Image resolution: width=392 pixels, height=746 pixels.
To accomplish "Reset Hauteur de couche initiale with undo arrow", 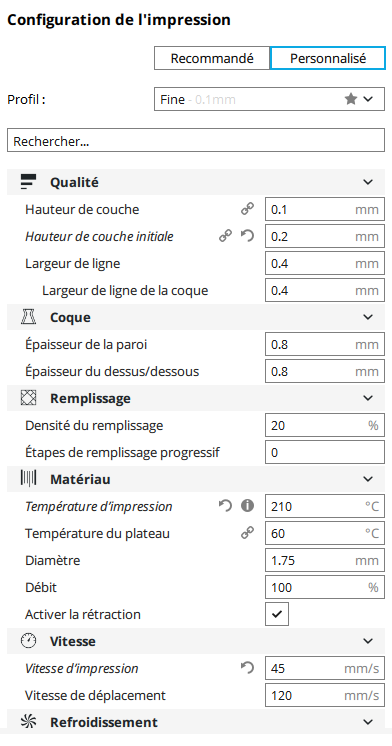I will (247, 236).
